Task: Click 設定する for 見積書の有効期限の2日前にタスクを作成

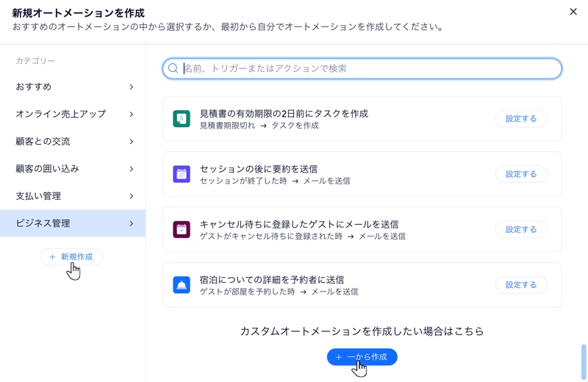Action: coord(521,119)
